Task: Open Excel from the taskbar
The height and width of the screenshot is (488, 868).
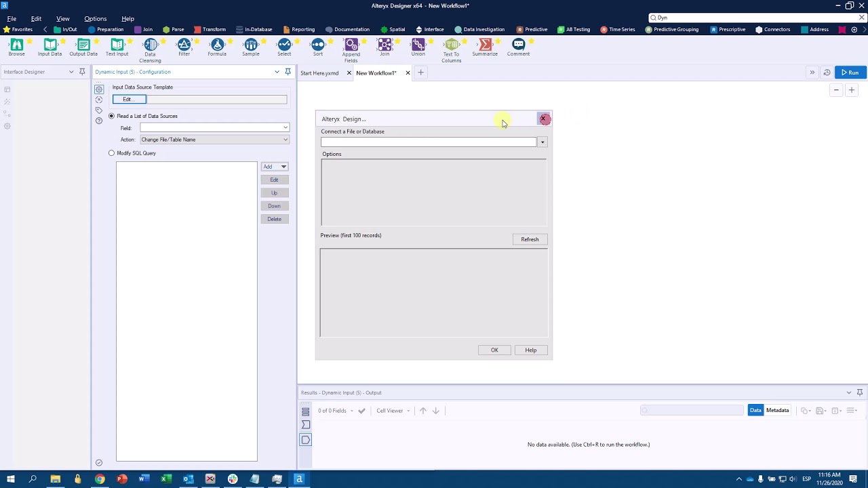Action: [x=165, y=479]
